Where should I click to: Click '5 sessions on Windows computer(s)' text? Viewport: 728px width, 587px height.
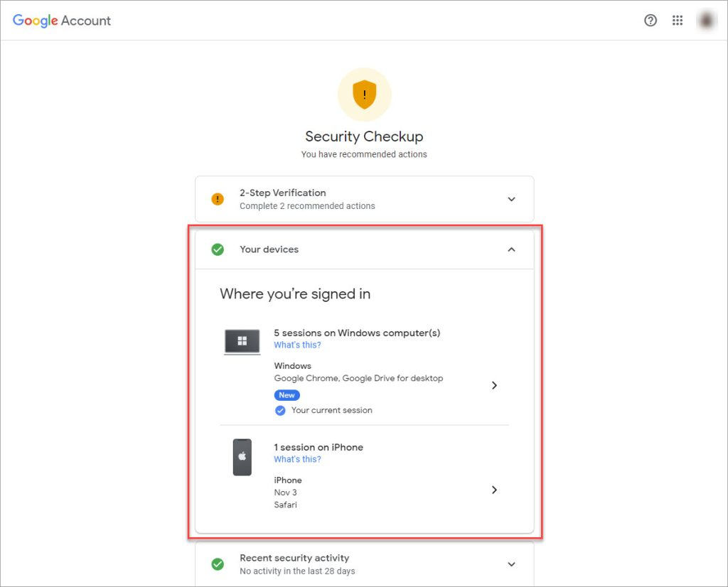coord(357,333)
